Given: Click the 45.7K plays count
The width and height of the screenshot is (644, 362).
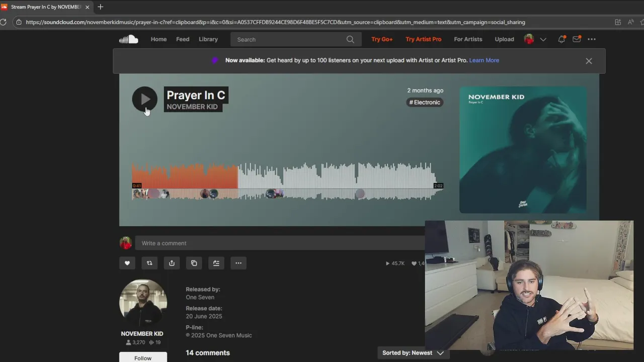Looking at the screenshot, I should point(395,263).
